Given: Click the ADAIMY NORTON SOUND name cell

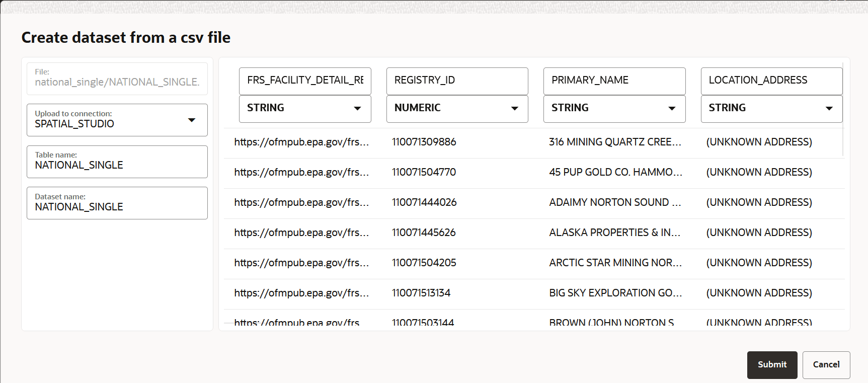Looking at the screenshot, I should (615, 202).
